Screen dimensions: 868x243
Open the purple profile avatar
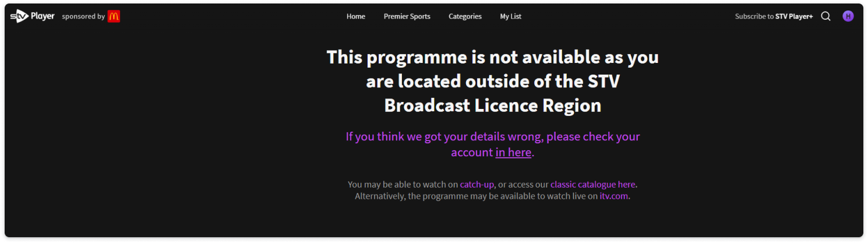pos(848,16)
